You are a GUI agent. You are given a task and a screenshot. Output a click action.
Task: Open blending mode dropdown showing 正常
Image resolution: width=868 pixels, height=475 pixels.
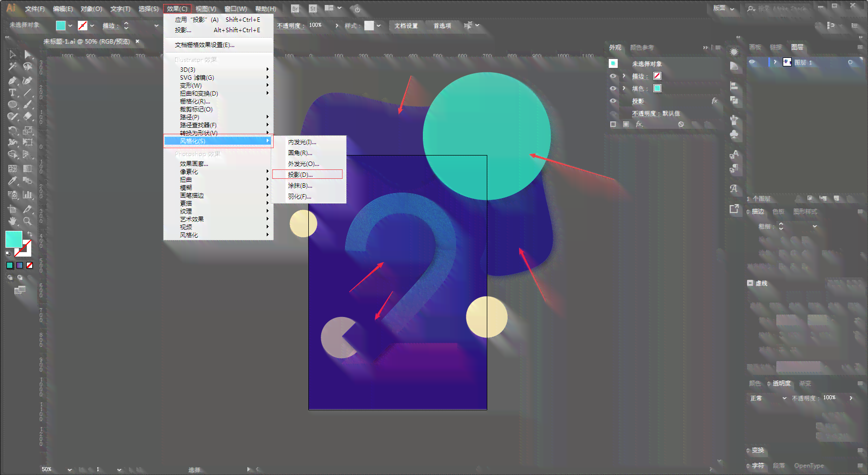768,398
